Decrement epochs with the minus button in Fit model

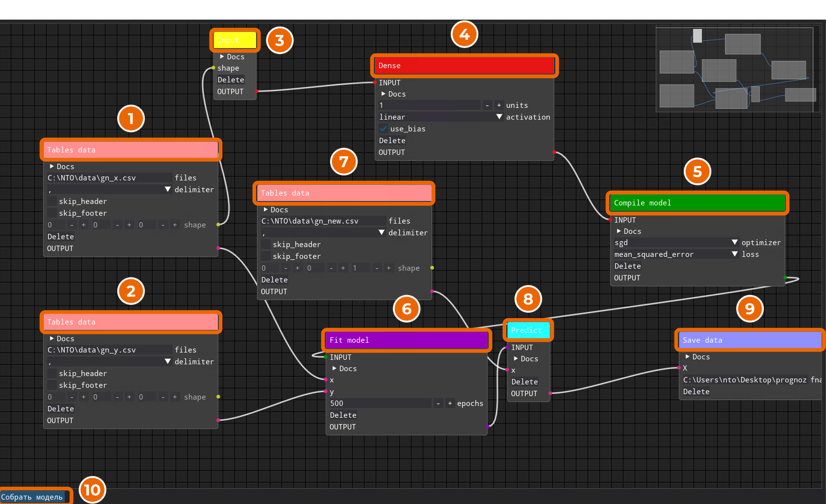pos(438,403)
